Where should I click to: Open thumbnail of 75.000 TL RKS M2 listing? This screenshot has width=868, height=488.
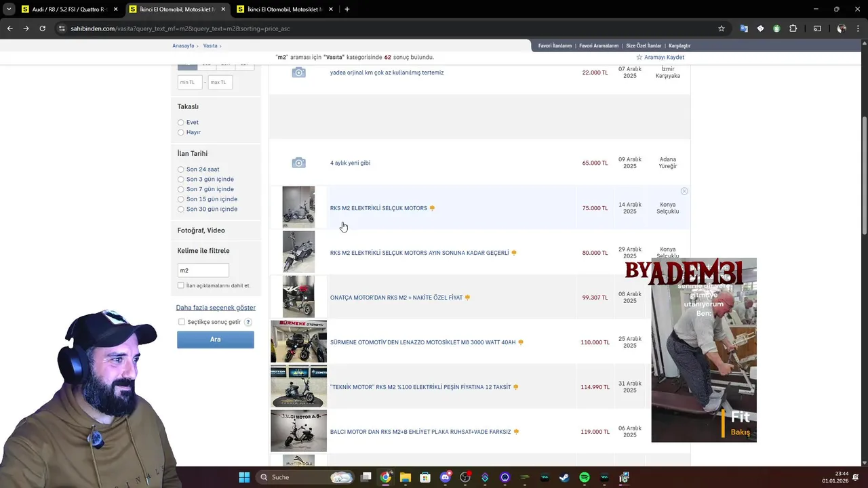[298, 207]
